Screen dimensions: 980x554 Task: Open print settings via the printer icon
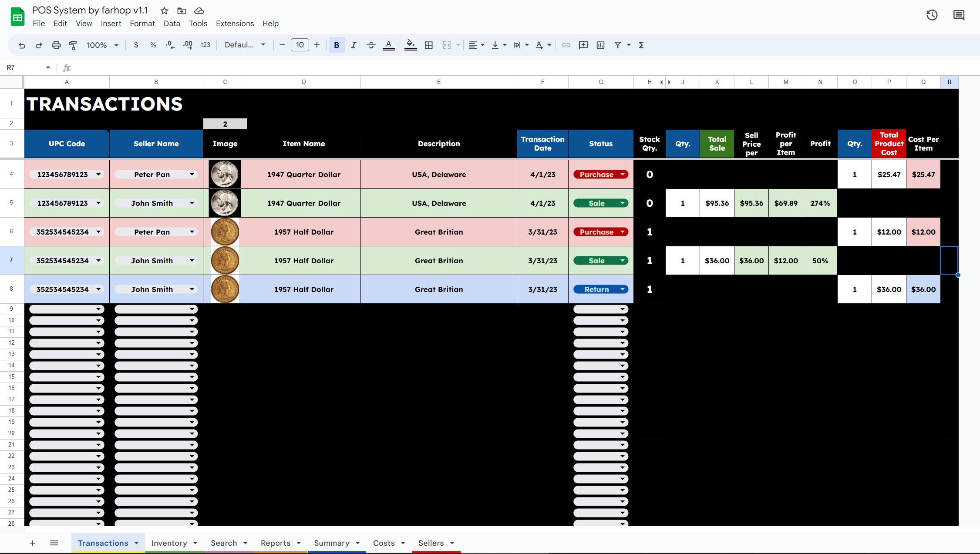(56, 45)
